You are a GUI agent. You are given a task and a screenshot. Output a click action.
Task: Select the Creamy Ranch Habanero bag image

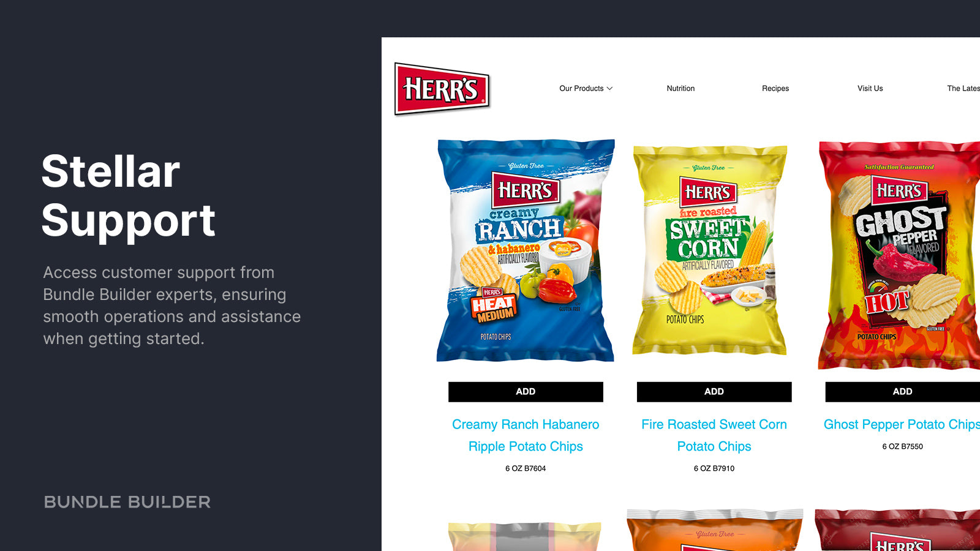coord(526,250)
